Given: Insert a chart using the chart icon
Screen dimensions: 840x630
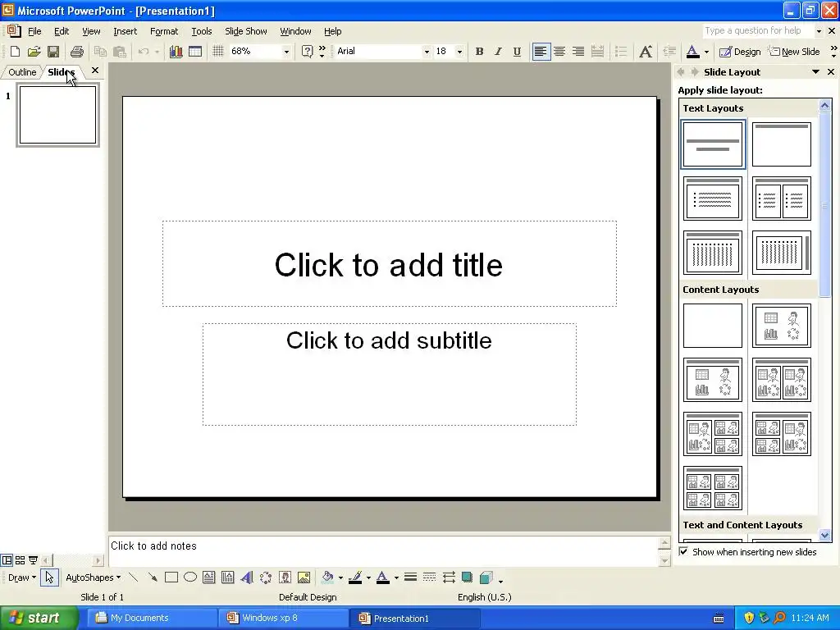Looking at the screenshot, I should 176,52.
